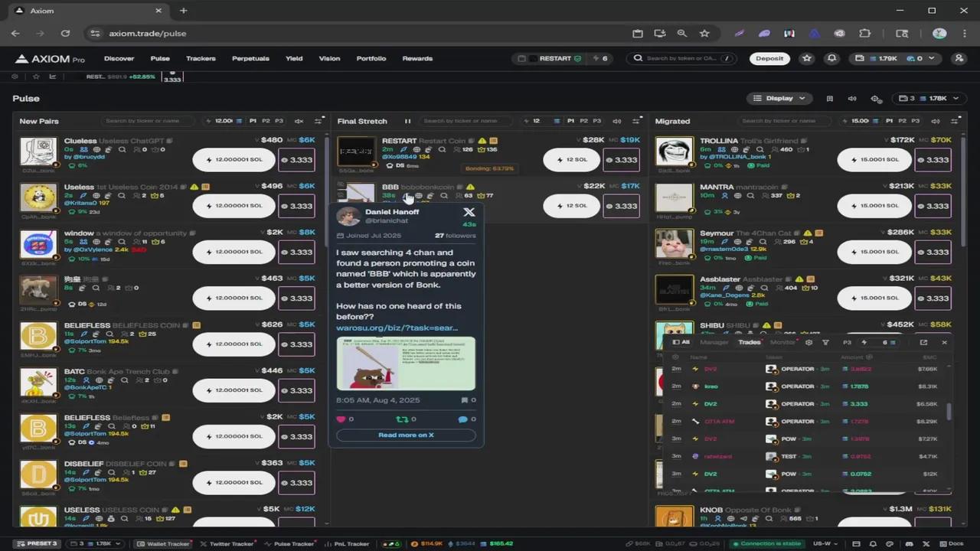Open the Pulse Tracker panel
Image resolution: width=980 pixels, height=551 pixels.
(x=289, y=543)
